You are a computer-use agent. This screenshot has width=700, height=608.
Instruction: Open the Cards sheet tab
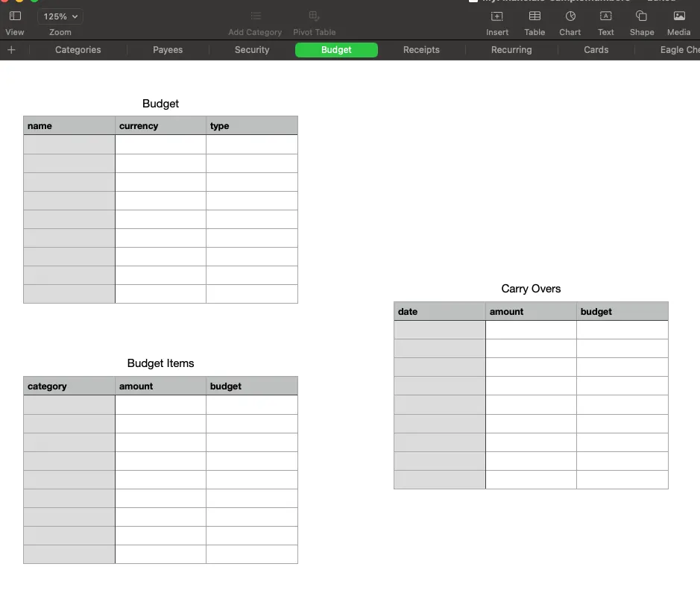(596, 50)
